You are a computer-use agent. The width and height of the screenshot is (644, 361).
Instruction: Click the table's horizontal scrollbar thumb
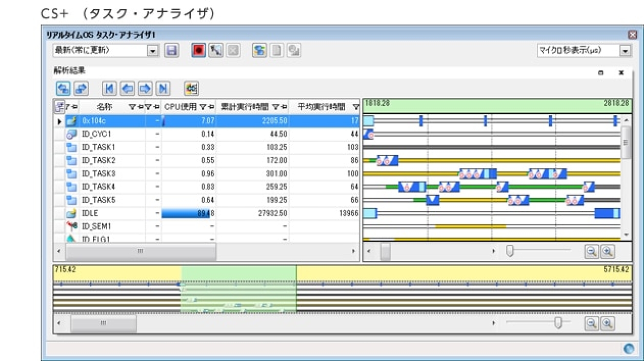140,251
